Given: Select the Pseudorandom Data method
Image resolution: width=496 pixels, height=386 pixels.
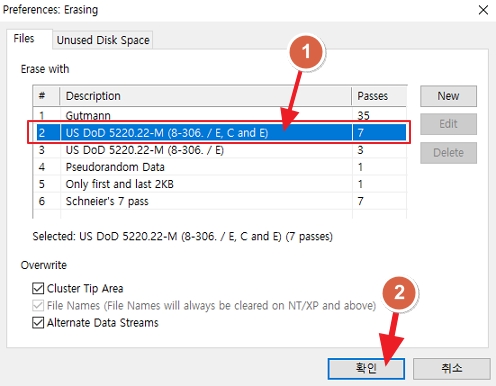Looking at the screenshot, I should pos(219,167).
